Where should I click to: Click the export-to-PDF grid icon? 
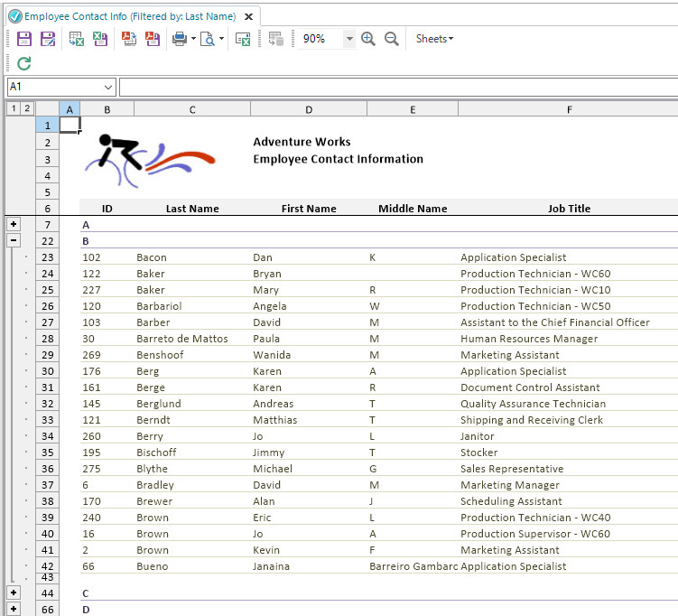[129, 39]
